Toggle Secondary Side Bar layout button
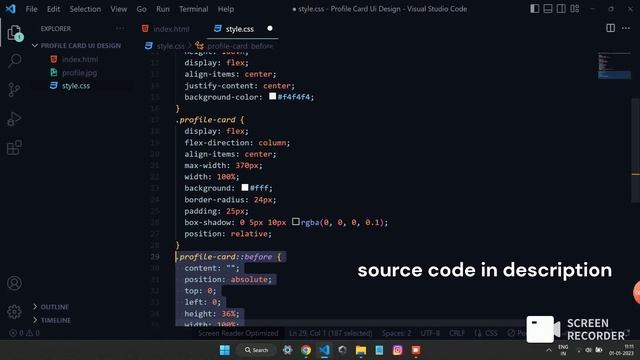The height and width of the screenshot is (360, 640). point(561,9)
